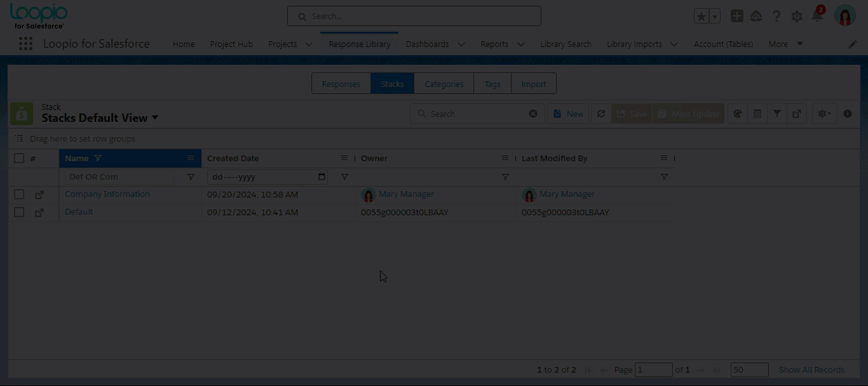Viewport: 868px width, 386px height.
Task: Click the filter icon in the Name header
Action: (x=98, y=158)
